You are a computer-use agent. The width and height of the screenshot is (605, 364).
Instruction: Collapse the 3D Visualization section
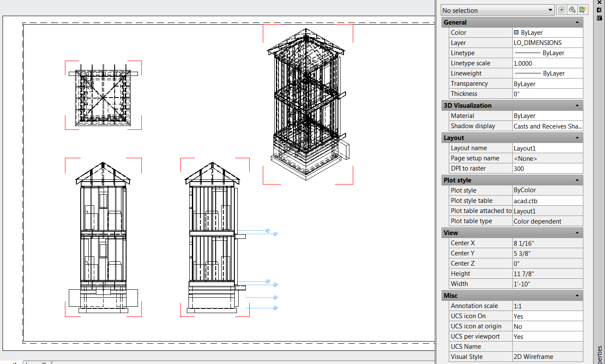point(577,105)
